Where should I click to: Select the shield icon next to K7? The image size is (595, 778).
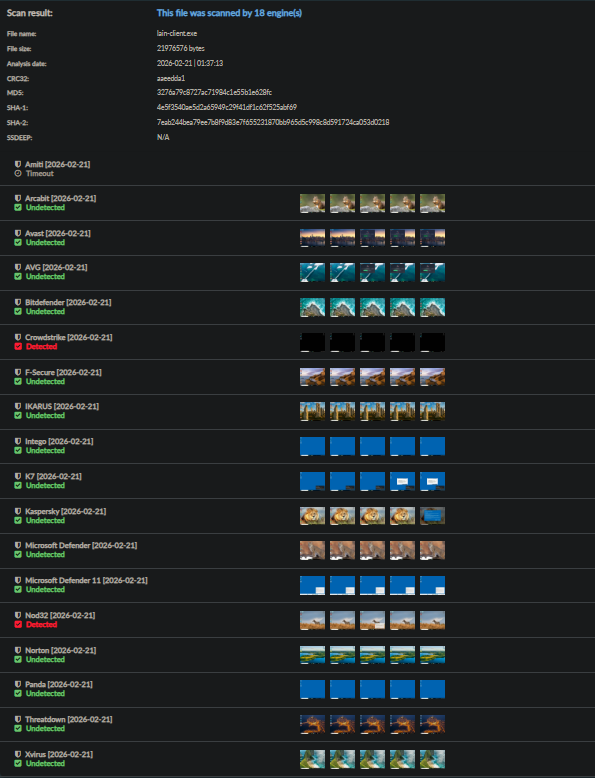[18, 476]
